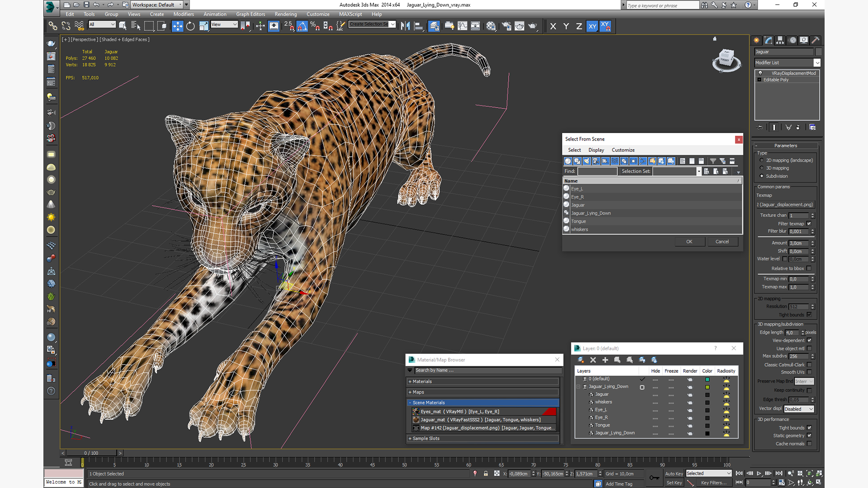Open Render Setup from toolbar
This screenshot has width=868, height=488.
pos(506,26)
